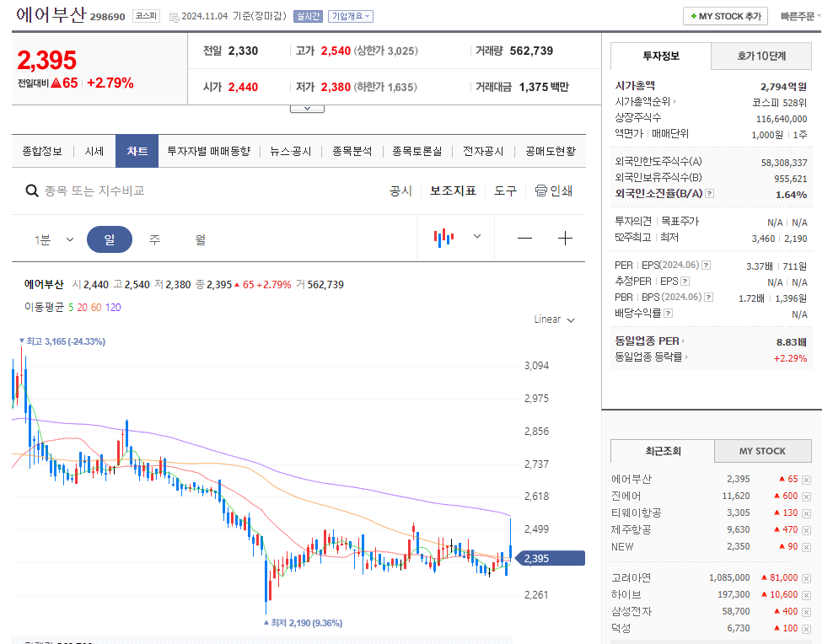
Task: Click help icon next to 외국인소진율(B/A)
Action: [x=709, y=194]
